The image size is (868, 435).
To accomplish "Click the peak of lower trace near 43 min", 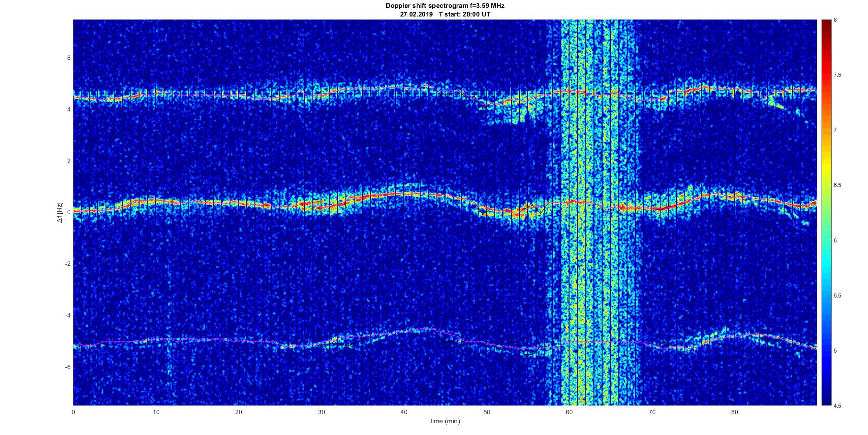I will [429, 329].
